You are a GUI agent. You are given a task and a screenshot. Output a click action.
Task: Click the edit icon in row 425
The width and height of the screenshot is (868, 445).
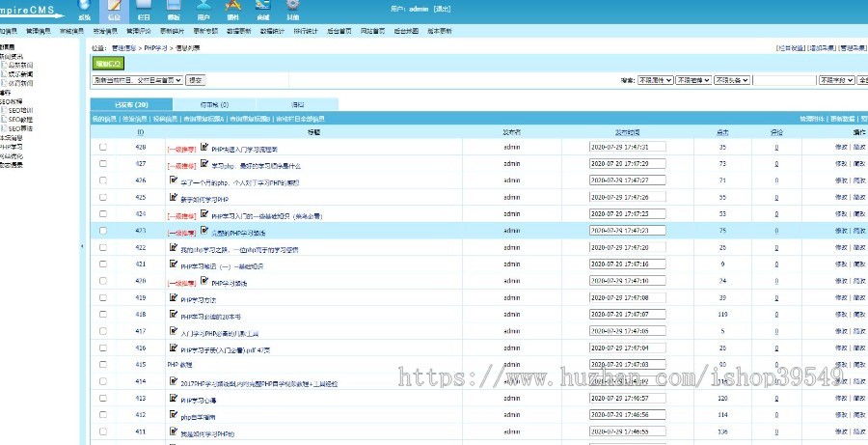[x=174, y=197]
